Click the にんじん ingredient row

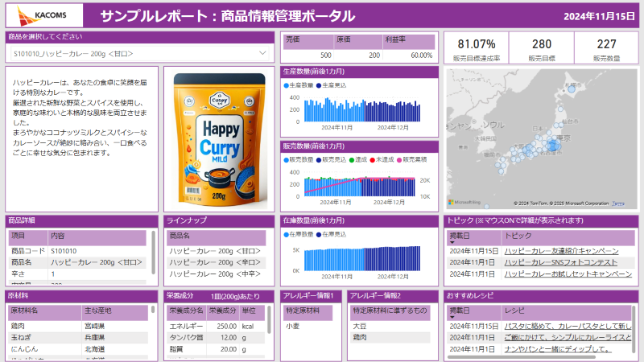pyautogui.click(x=78, y=349)
